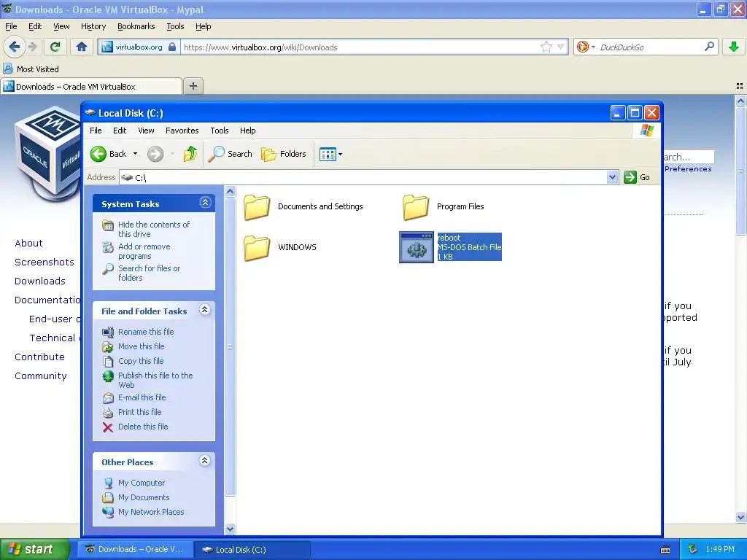Collapse the System Tasks panel
Viewport: 747px width, 560px height.
click(205, 203)
